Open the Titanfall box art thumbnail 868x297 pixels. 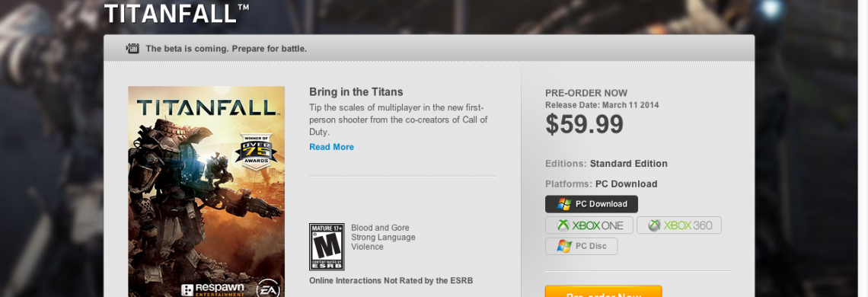tap(206, 191)
